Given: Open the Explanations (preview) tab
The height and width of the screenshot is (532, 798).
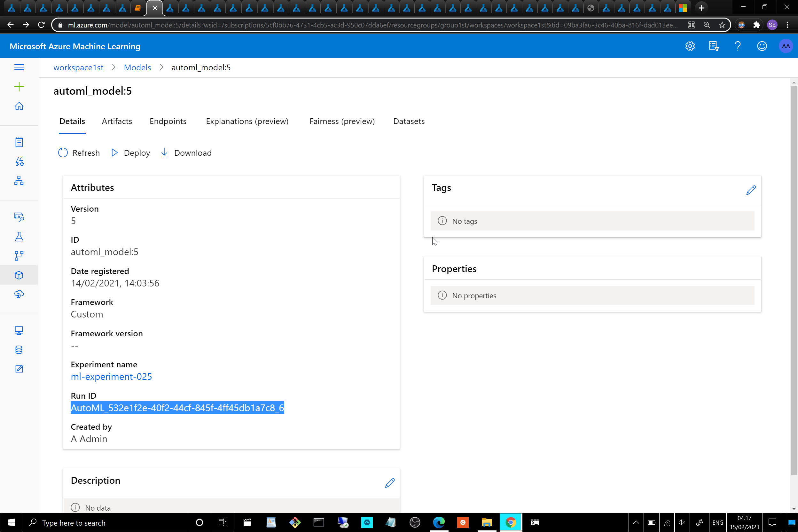Looking at the screenshot, I should pyautogui.click(x=247, y=121).
